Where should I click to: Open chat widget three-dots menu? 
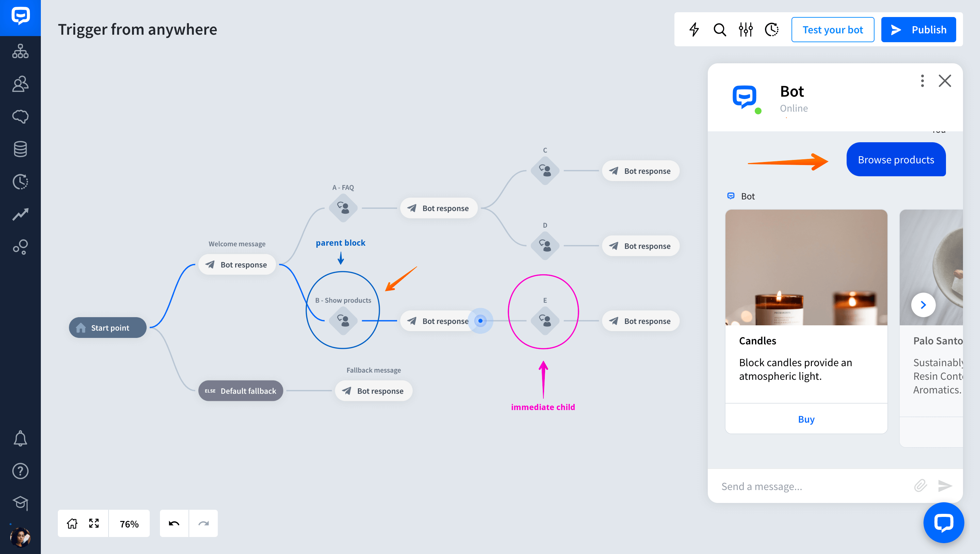click(922, 81)
